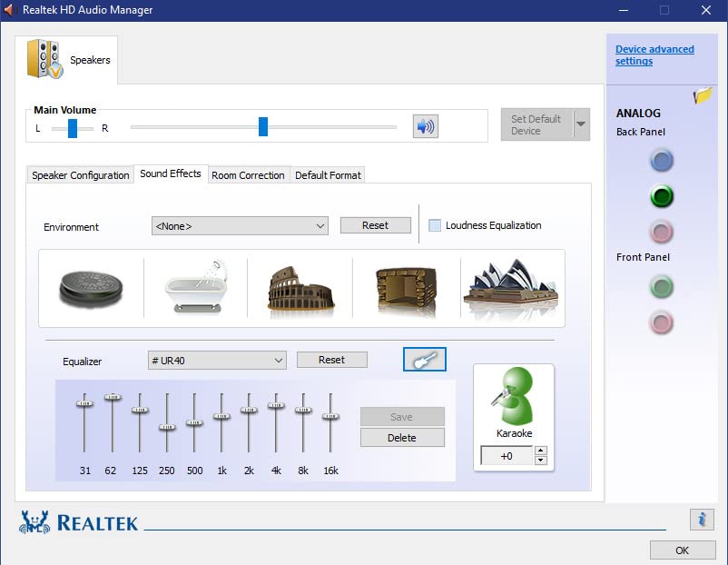Open the information button at bottom right
The image size is (728, 565).
pyautogui.click(x=702, y=519)
